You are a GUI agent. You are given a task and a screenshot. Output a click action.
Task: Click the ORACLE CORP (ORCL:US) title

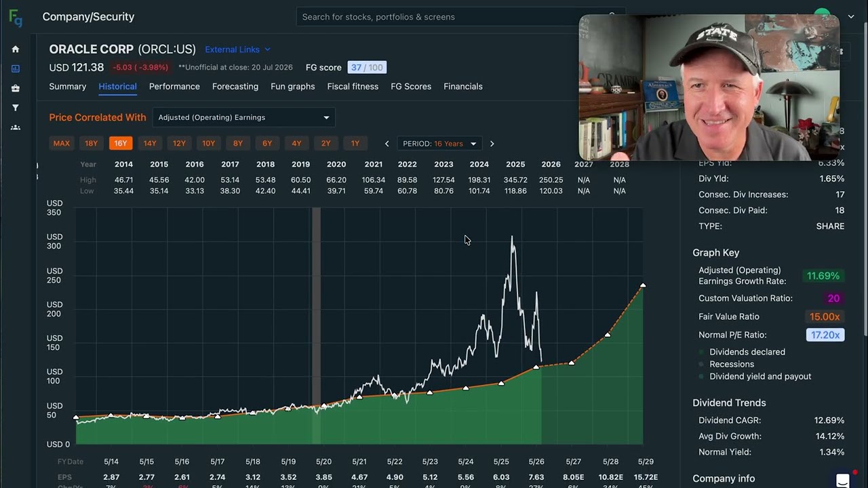click(122, 49)
